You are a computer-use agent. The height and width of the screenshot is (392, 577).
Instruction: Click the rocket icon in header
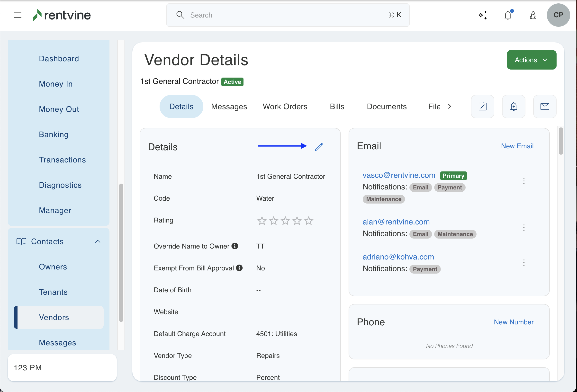[x=533, y=15]
